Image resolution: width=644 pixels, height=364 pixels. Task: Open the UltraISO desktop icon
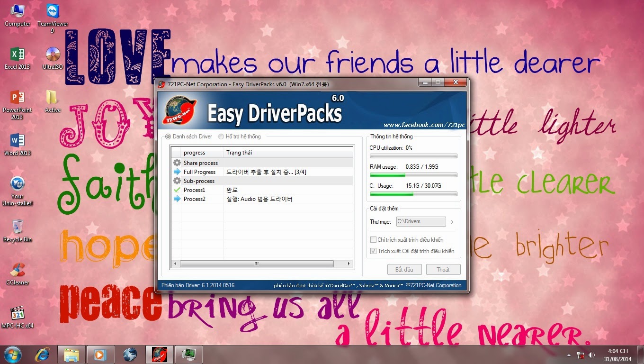click(x=53, y=55)
